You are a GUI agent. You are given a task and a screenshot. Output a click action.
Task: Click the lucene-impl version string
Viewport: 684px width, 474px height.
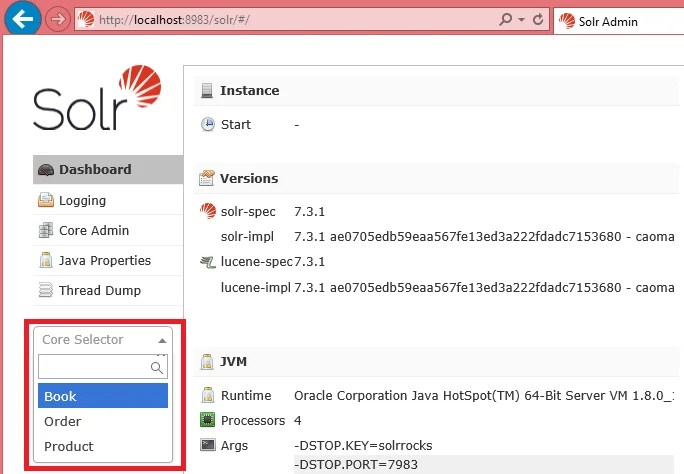pos(484,288)
